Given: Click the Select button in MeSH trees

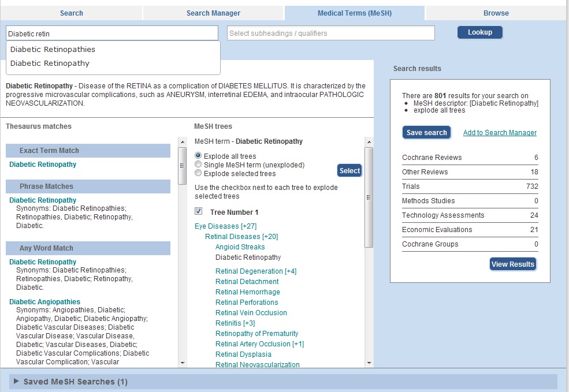Looking at the screenshot, I should pyautogui.click(x=349, y=170).
